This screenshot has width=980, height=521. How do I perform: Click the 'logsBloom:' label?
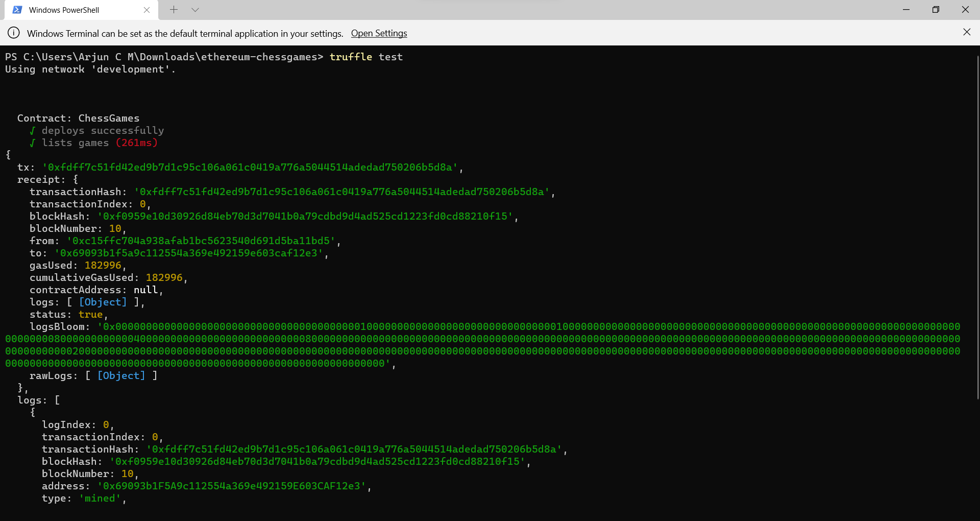pos(60,326)
